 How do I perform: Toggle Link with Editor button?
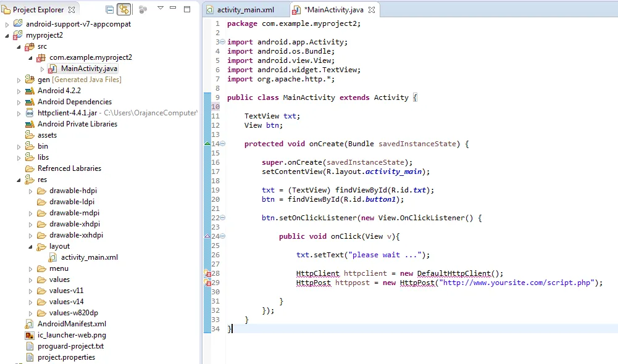tap(123, 9)
